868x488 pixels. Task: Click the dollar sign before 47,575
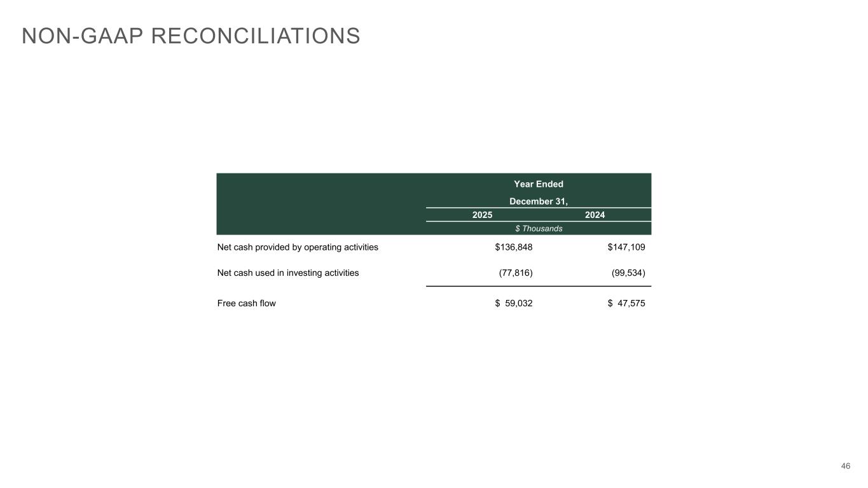pyautogui.click(x=610, y=303)
